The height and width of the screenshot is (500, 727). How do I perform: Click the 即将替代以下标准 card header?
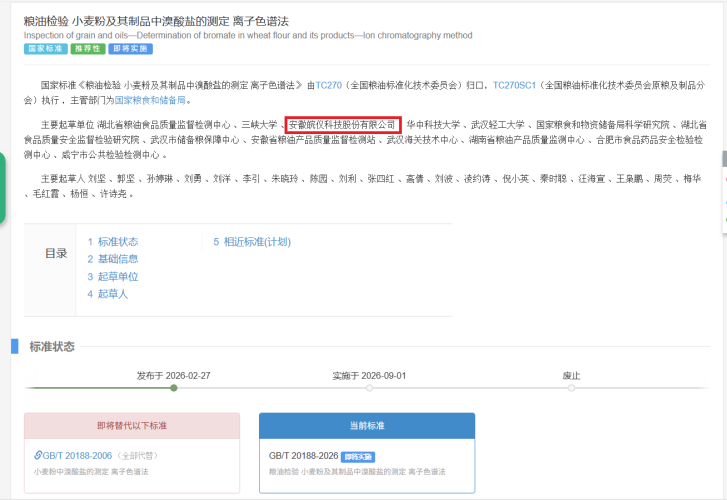pyautogui.click(x=132, y=426)
